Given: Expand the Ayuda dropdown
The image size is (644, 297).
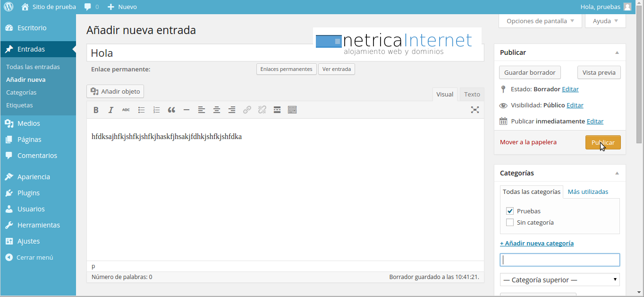Looking at the screenshot, I should click(605, 21).
